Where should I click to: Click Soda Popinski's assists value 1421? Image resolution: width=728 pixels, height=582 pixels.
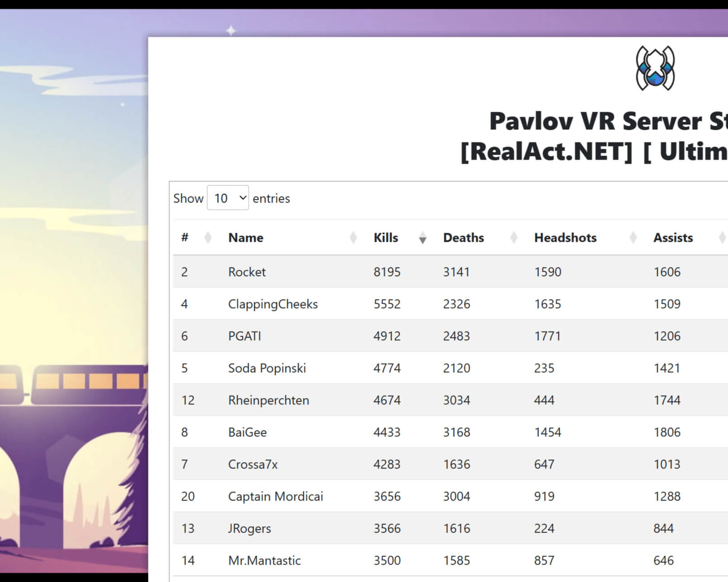coord(667,368)
